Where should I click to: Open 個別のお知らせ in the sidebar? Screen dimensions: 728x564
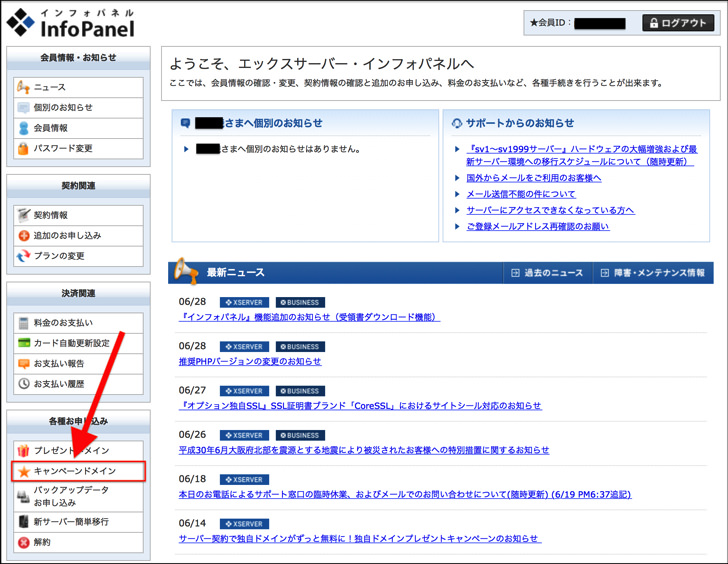click(x=78, y=108)
